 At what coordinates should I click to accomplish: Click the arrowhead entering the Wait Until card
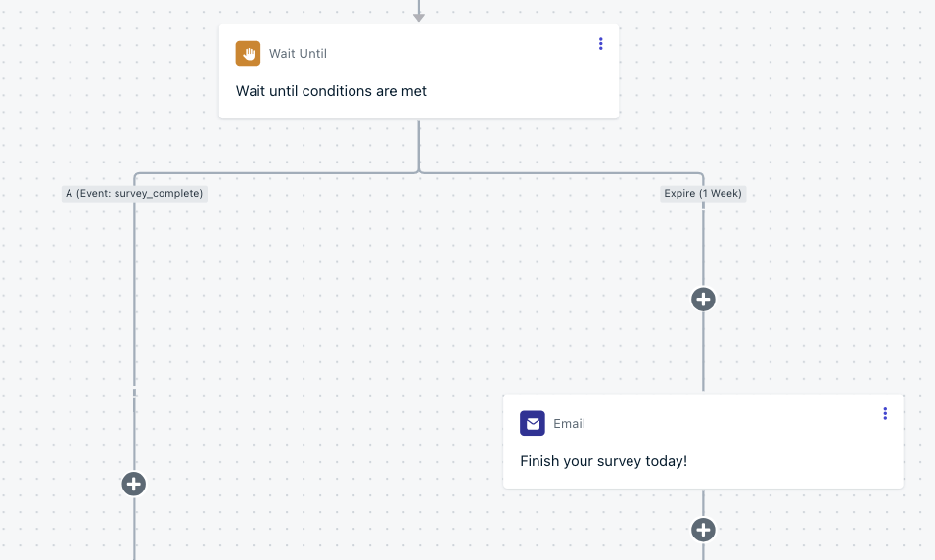(x=419, y=18)
